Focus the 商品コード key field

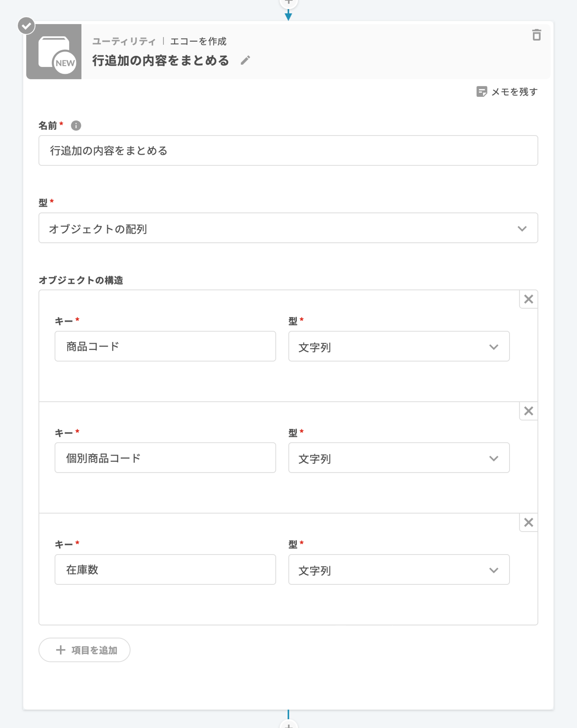tap(165, 346)
